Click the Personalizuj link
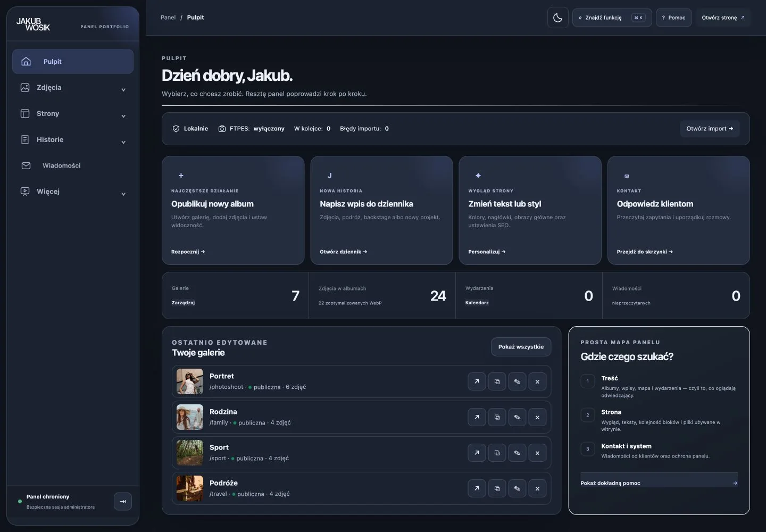This screenshot has width=766, height=532. 487,252
